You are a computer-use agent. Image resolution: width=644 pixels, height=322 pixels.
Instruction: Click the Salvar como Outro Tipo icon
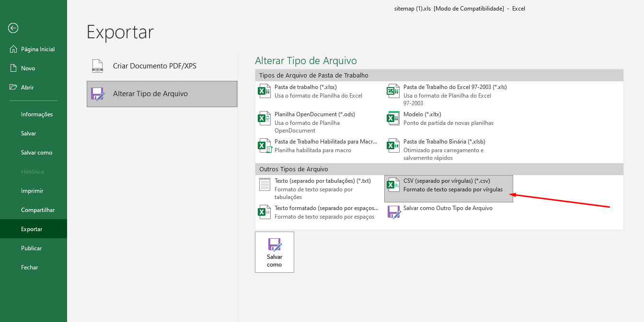394,212
